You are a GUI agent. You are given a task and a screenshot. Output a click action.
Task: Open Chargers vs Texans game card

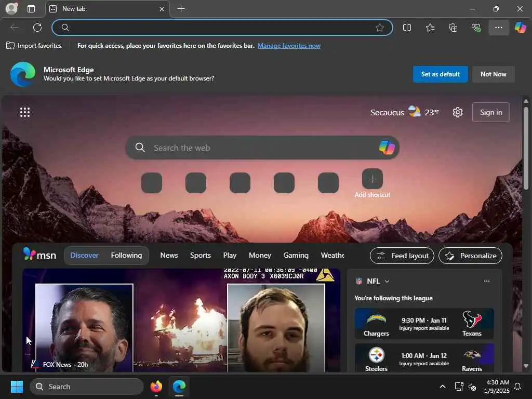point(424,324)
